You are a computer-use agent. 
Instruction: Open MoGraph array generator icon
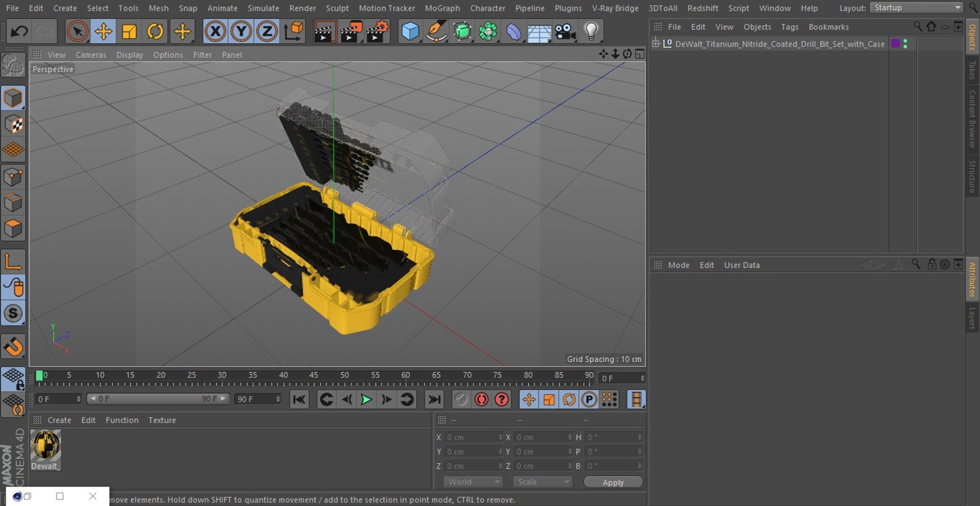488,32
